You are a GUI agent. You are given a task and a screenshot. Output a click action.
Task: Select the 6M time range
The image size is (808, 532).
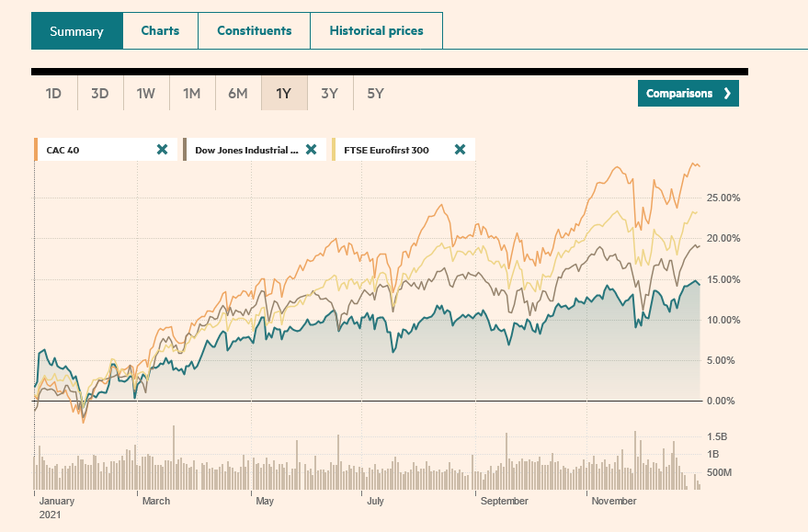pyautogui.click(x=237, y=93)
